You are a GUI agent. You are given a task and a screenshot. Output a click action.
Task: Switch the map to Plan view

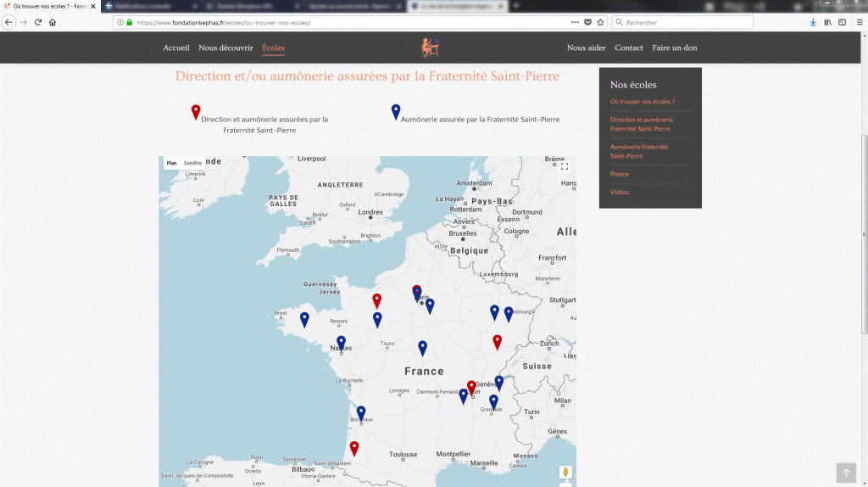pos(171,163)
